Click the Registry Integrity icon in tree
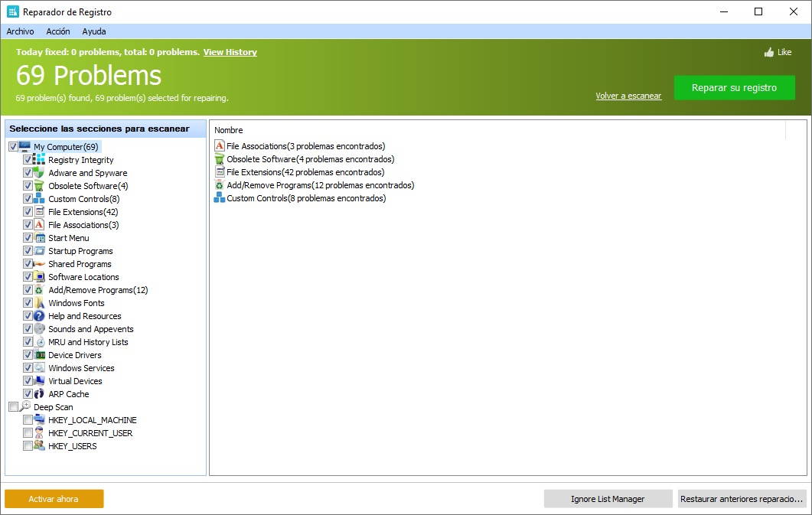Viewport: 812px width, 515px height. [40, 160]
